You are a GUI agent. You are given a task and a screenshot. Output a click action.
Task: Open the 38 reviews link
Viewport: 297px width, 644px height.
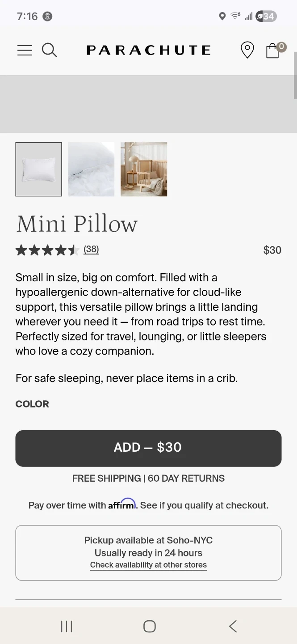pos(91,249)
